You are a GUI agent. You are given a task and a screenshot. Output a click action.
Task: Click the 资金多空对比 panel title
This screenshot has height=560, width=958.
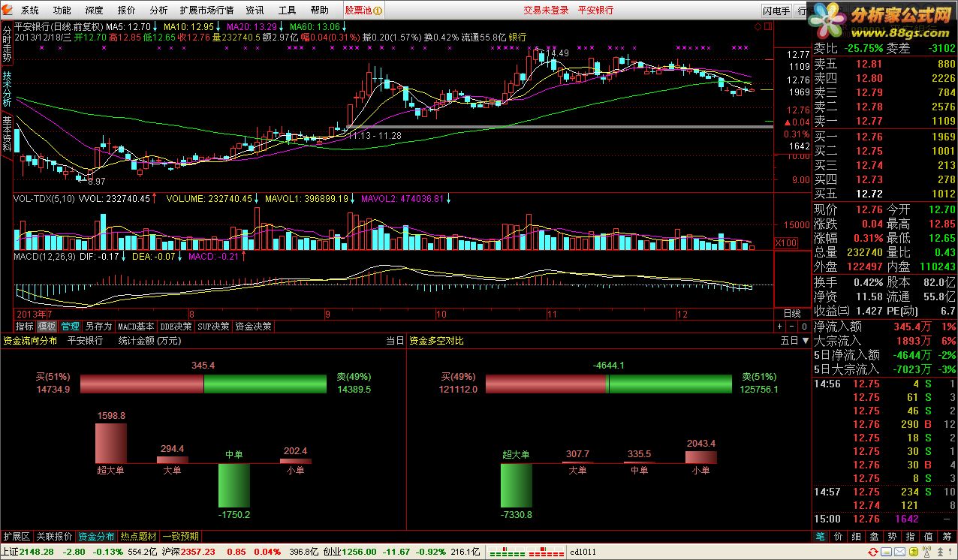436,341
